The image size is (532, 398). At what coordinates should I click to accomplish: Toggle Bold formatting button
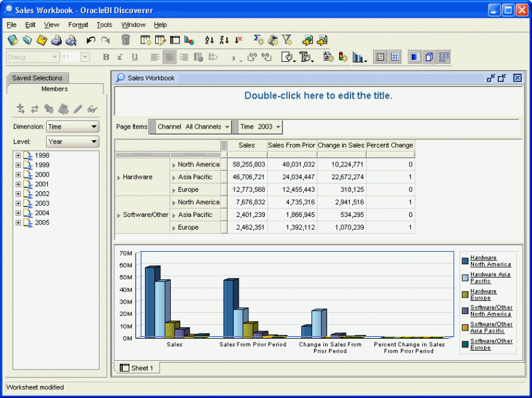(106, 57)
